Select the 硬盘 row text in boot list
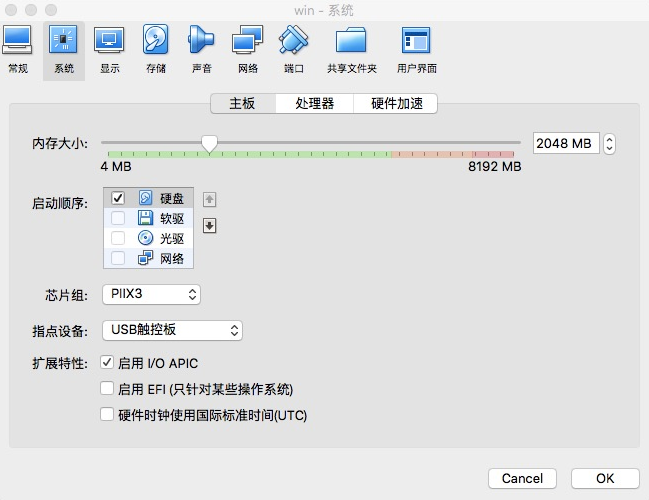 coord(172,198)
